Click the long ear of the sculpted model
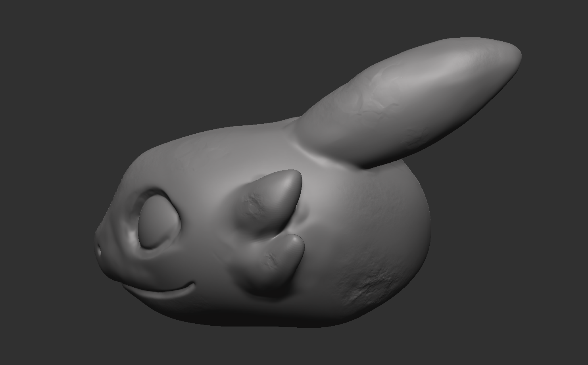 (x=409, y=103)
